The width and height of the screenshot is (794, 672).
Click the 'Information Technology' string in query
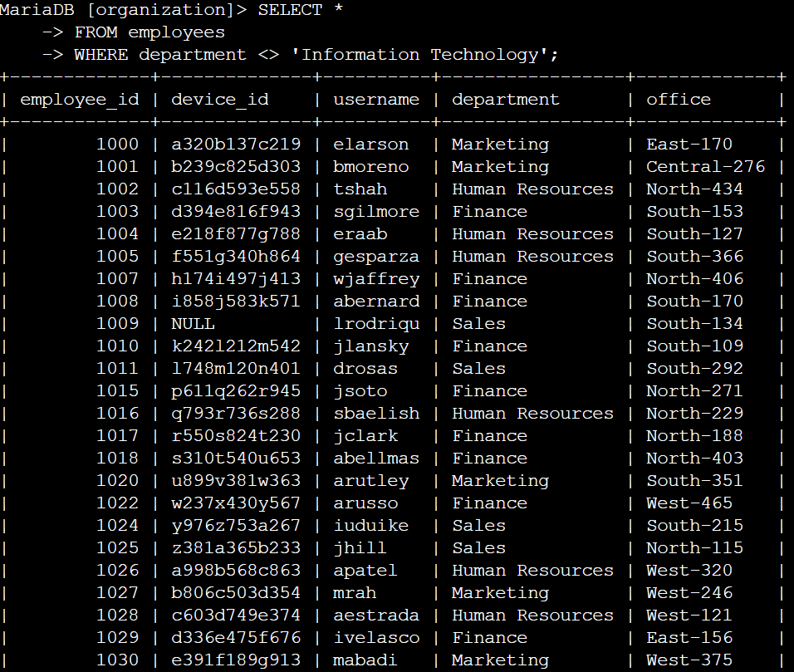tap(430, 55)
